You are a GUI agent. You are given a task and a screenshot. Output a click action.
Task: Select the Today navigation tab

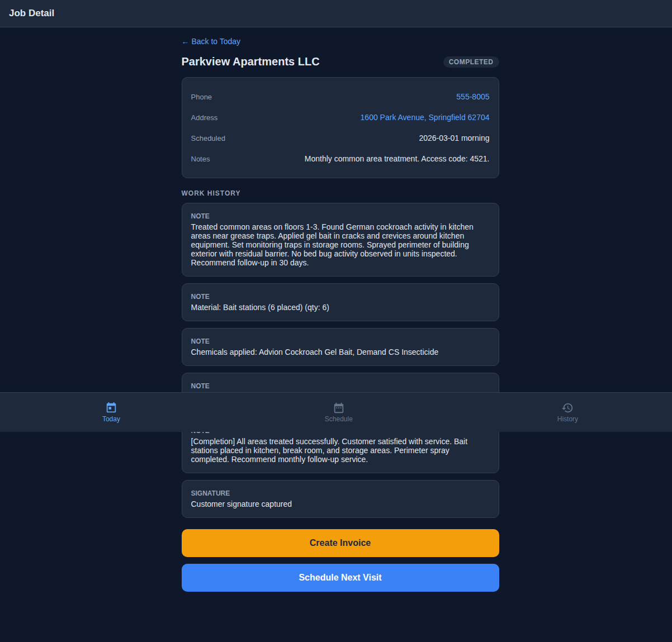[111, 412]
